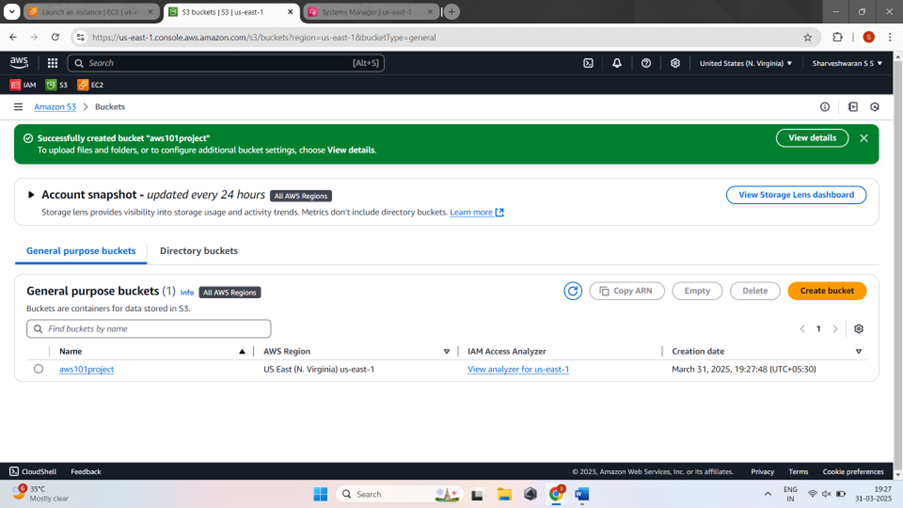The width and height of the screenshot is (903, 508).
Task: Open a new browser tab
Action: 452,12
